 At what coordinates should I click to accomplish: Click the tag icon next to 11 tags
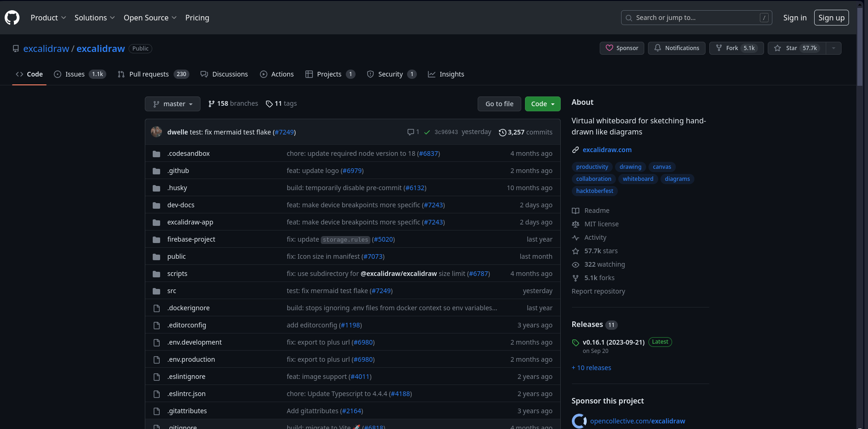point(269,104)
